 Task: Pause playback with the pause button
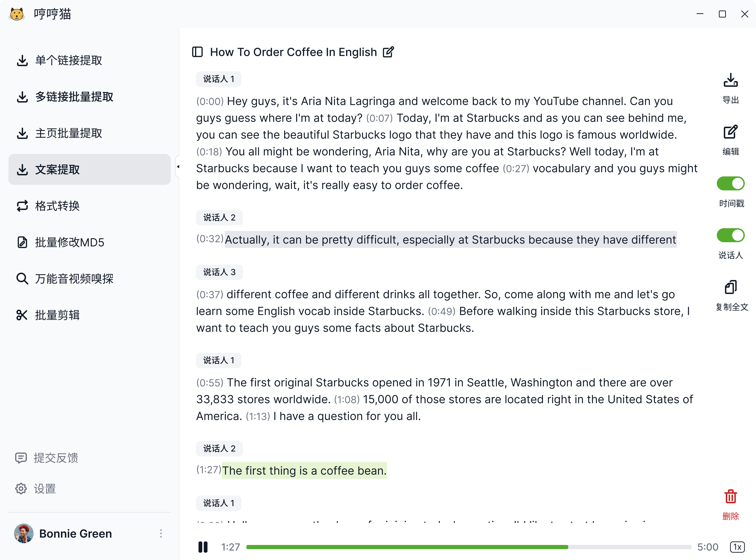tap(203, 547)
